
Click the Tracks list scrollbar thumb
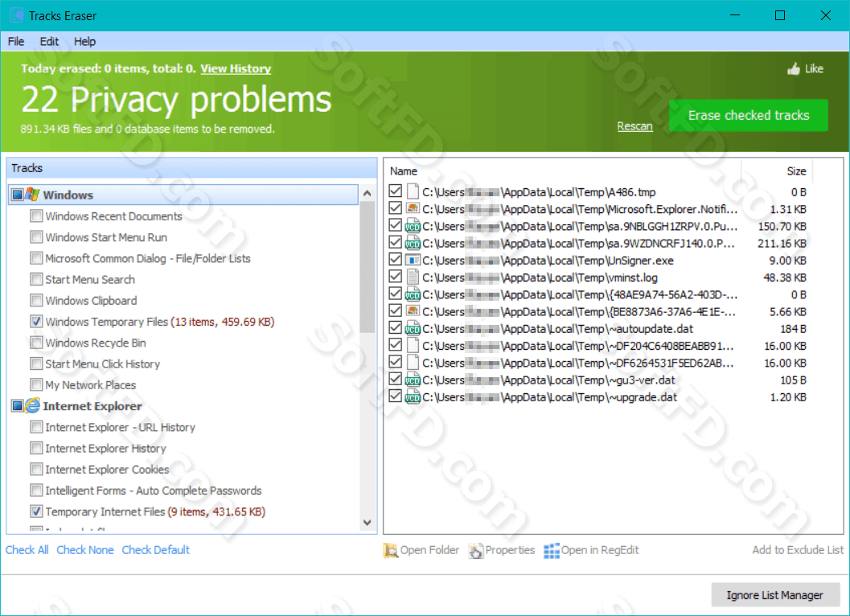pos(367,266)
